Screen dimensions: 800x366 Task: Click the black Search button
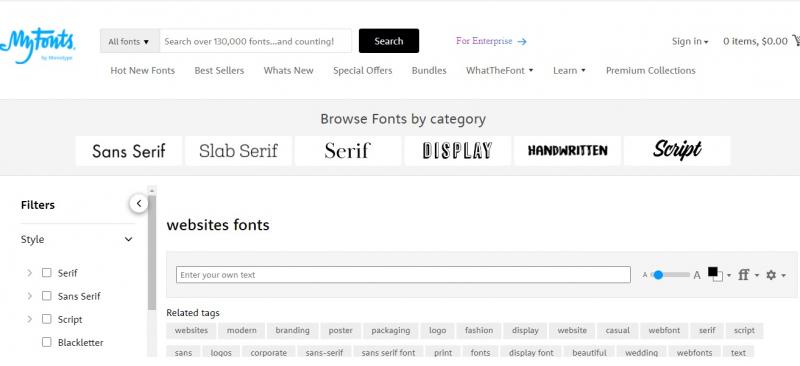click(x=389, y=41)
